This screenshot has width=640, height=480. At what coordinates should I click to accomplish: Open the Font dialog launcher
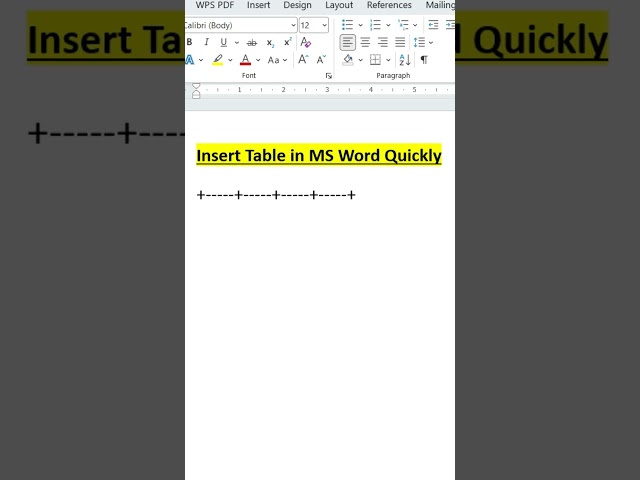[328, 76]
